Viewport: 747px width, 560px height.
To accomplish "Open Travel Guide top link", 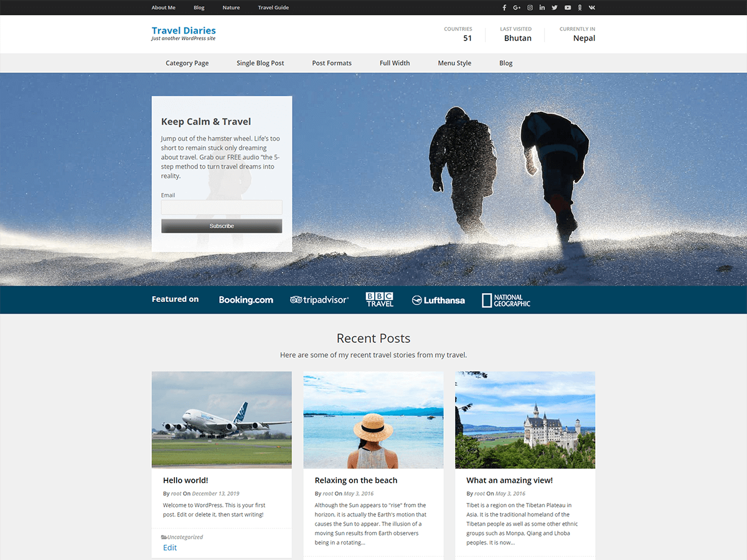I will 273,7.
